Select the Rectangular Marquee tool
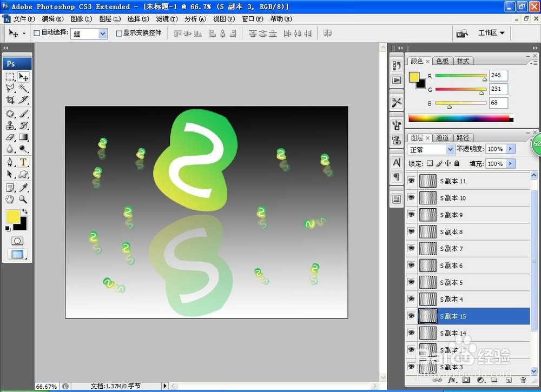Viewport: 541px width, 392px height. (10, 77)
